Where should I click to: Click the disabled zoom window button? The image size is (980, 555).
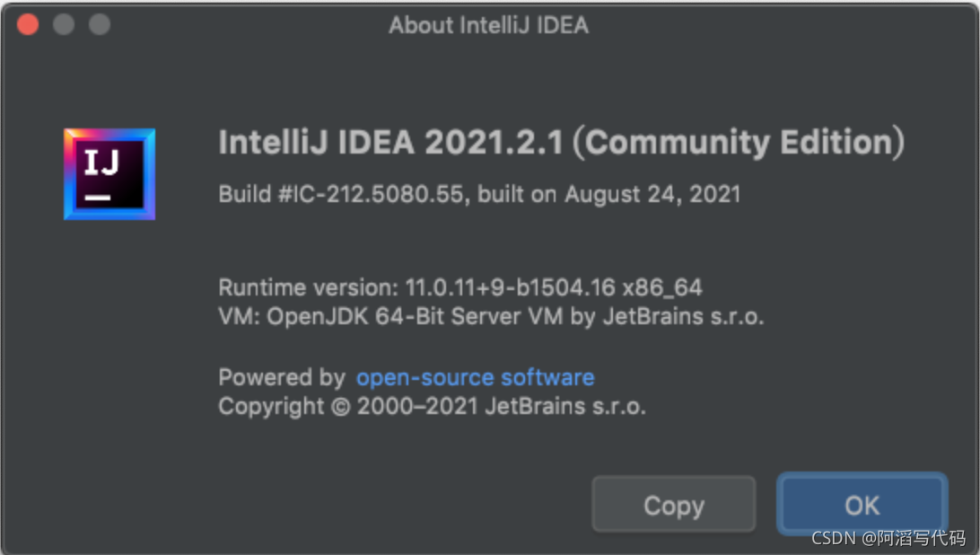(100, 24)
